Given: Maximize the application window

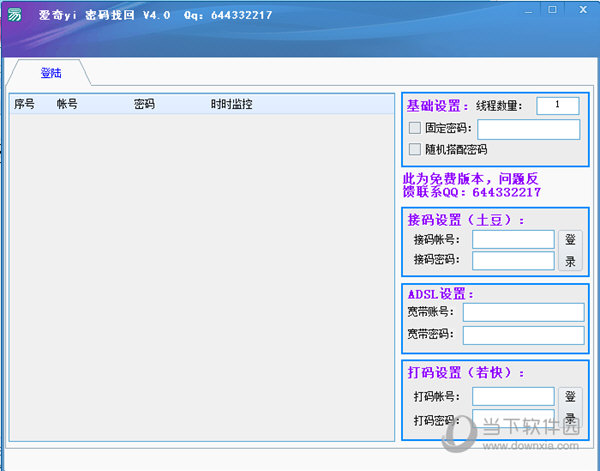Looking at the screenshot, I should pyautogui.click(x=552, y=9).
